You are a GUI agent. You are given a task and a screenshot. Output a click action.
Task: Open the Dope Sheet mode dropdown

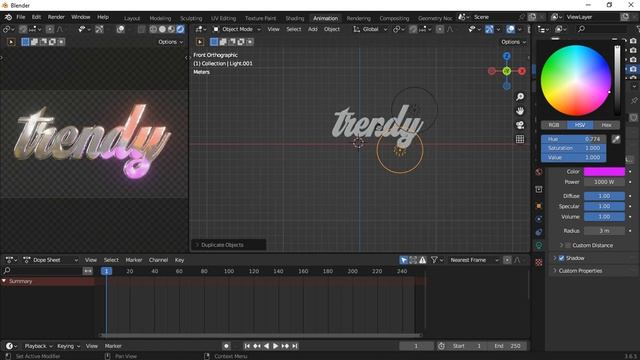pos(51,260)
